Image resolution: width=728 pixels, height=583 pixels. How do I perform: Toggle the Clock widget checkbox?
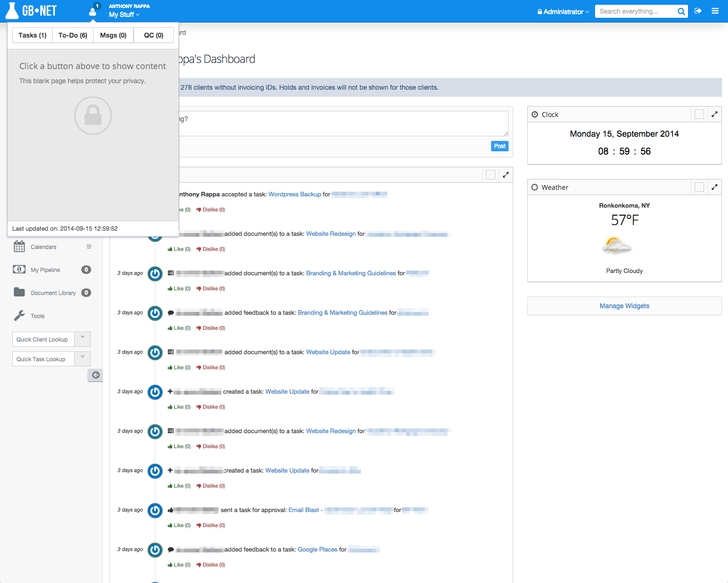click(x=699, y=114)
